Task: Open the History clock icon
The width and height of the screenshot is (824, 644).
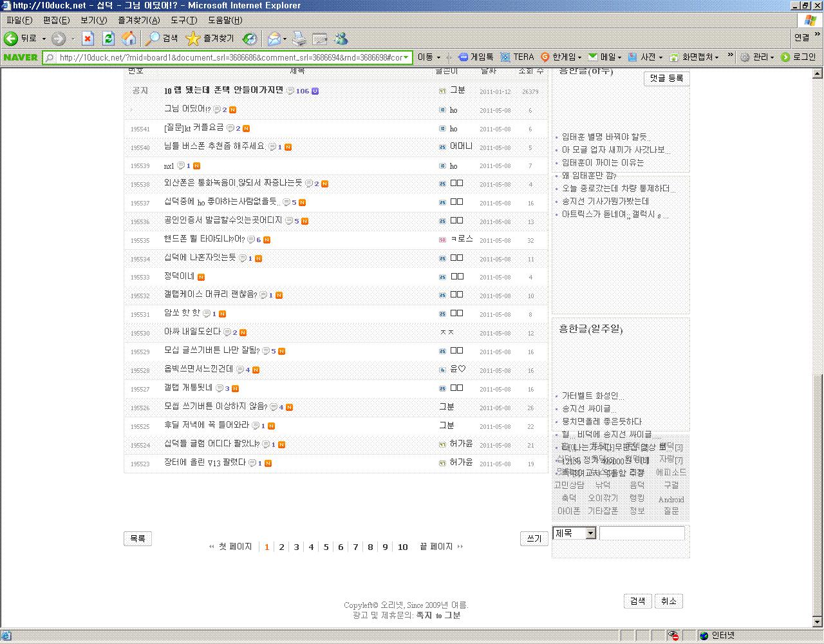Action: coord(250,39)
